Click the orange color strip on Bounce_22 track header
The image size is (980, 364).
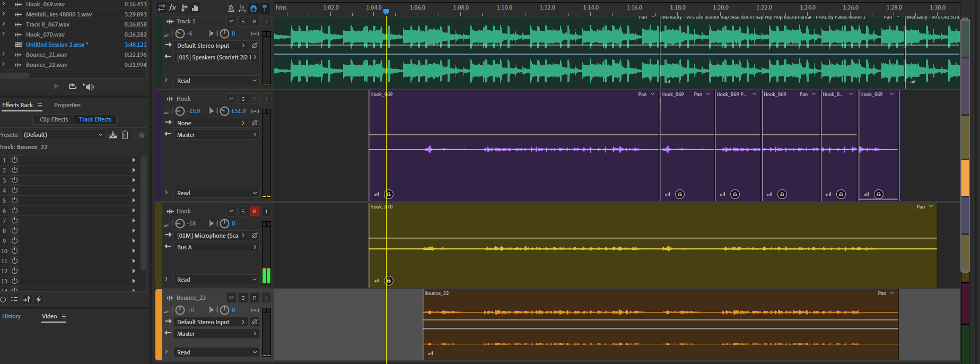point(159,325)
